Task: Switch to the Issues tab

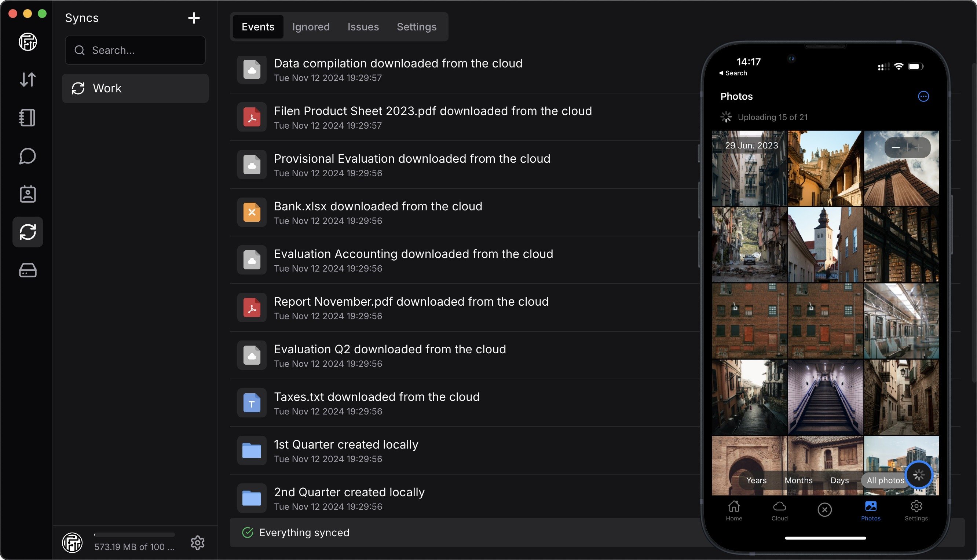Action: (x=363, y=26)
